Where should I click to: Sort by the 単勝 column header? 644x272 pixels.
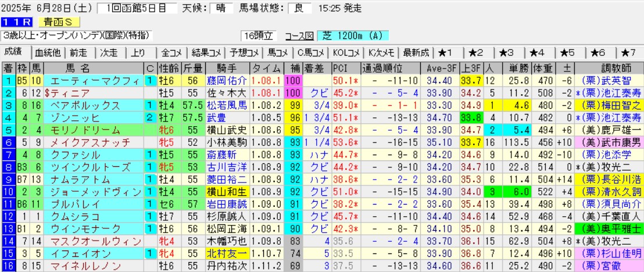[500, 67]
